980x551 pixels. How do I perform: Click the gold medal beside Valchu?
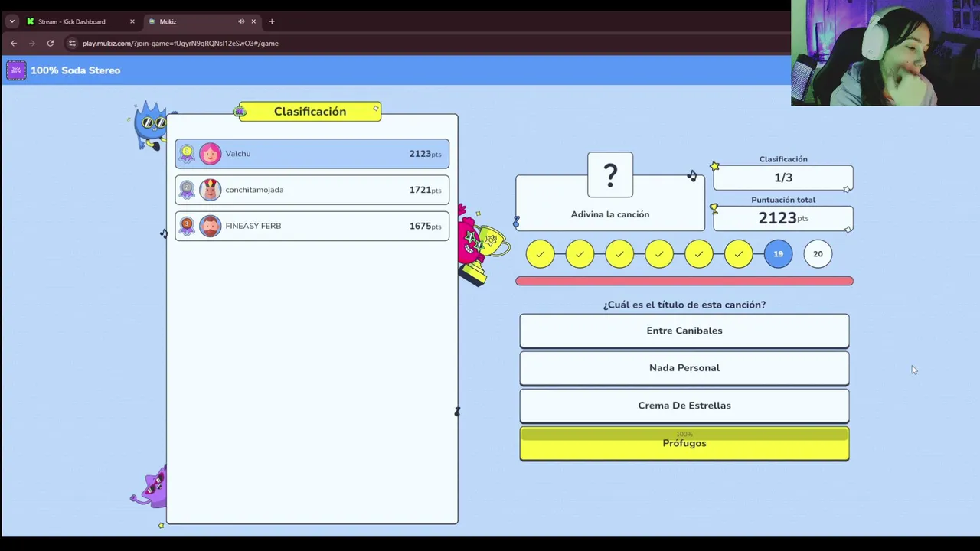click(187, 154)
